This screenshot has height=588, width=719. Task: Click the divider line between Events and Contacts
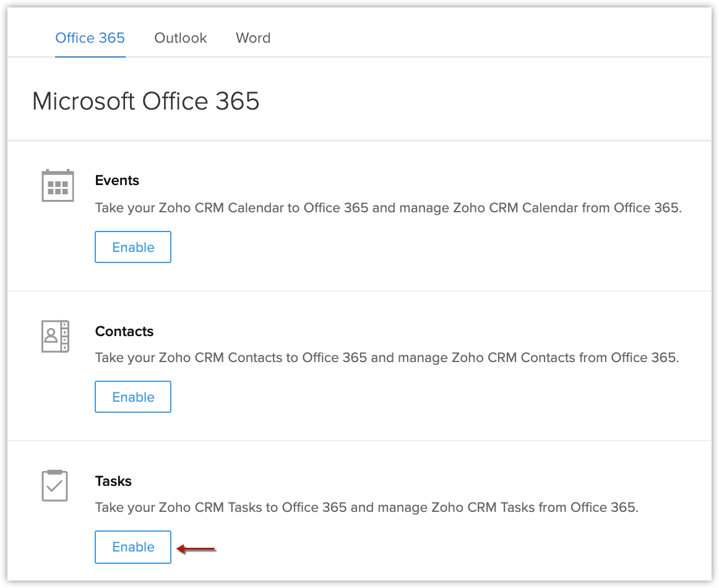[359, 291]
